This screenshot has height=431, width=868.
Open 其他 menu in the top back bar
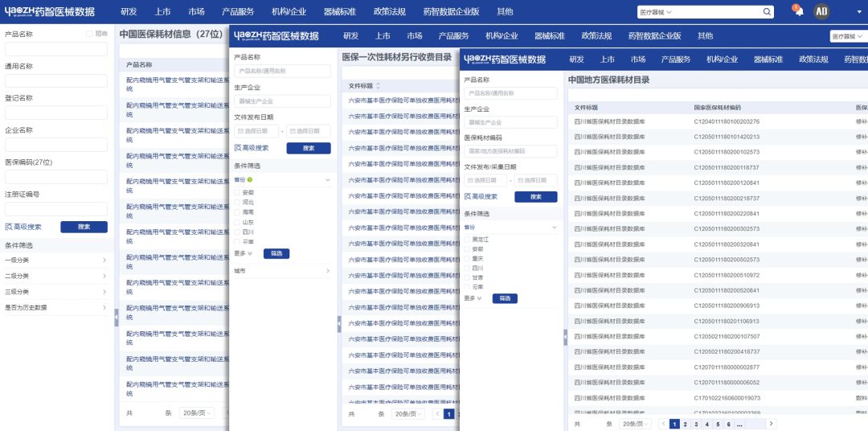click(505, 11)
